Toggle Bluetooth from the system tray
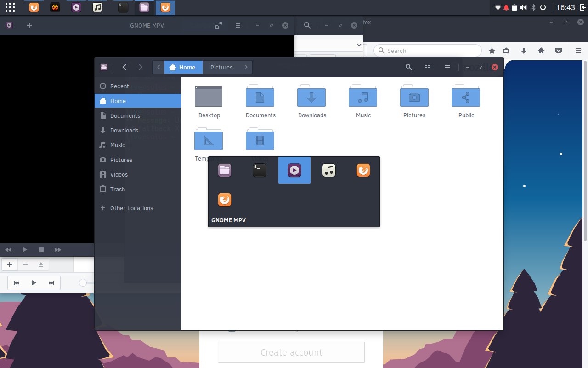 tap(533, 7)
